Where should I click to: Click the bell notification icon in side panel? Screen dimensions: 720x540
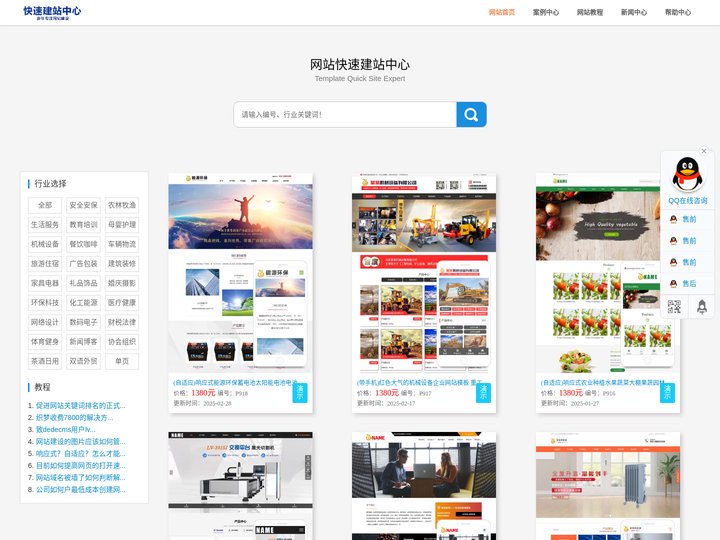click(x=702, y=307)
